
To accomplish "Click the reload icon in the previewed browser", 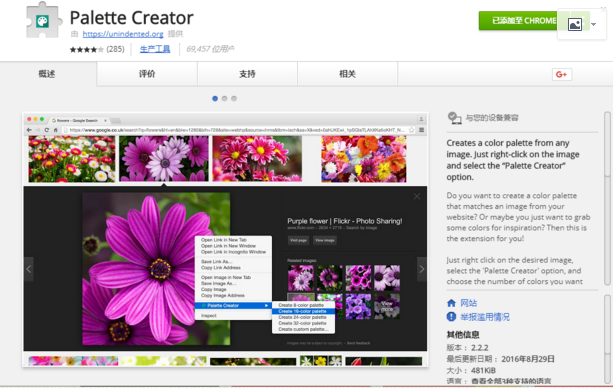I will click(x=47, y=130).
